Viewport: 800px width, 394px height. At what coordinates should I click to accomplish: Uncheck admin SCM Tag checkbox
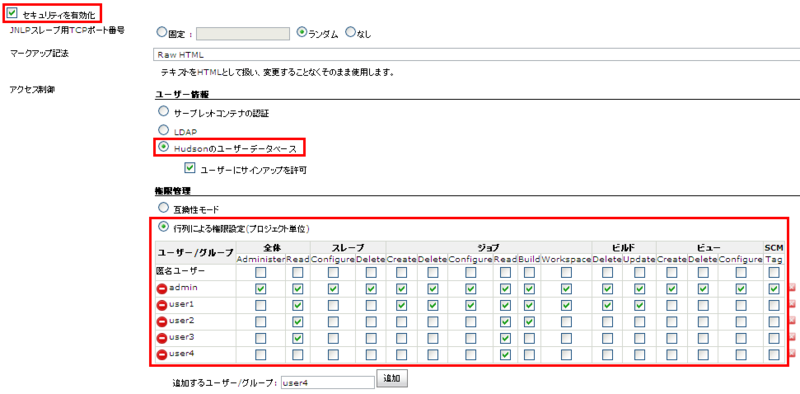coord(774,289)
